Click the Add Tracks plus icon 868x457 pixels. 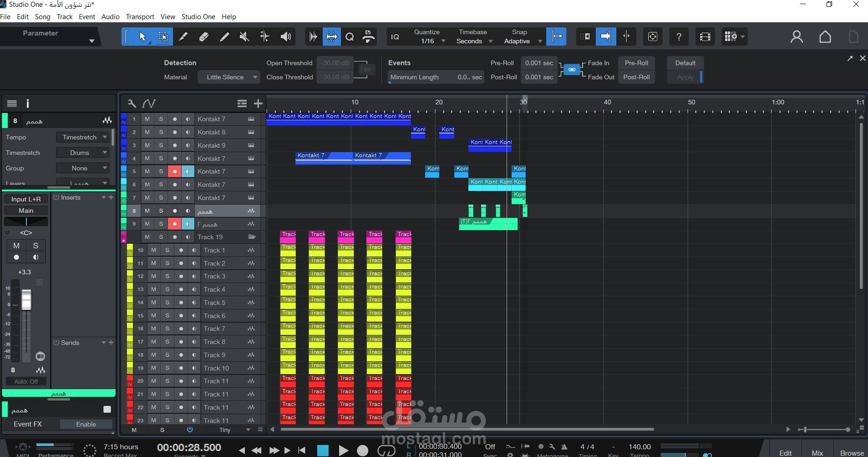(258, 103)
